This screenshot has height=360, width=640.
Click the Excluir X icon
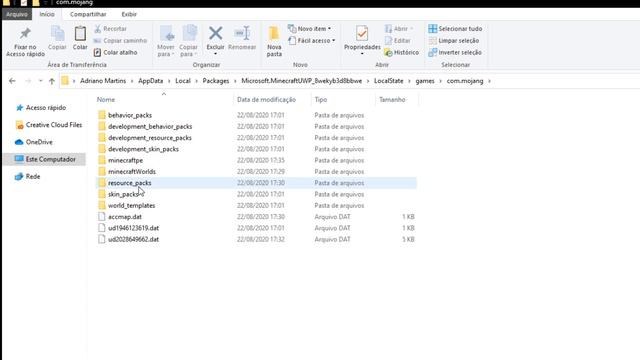(x=216, y=33)
